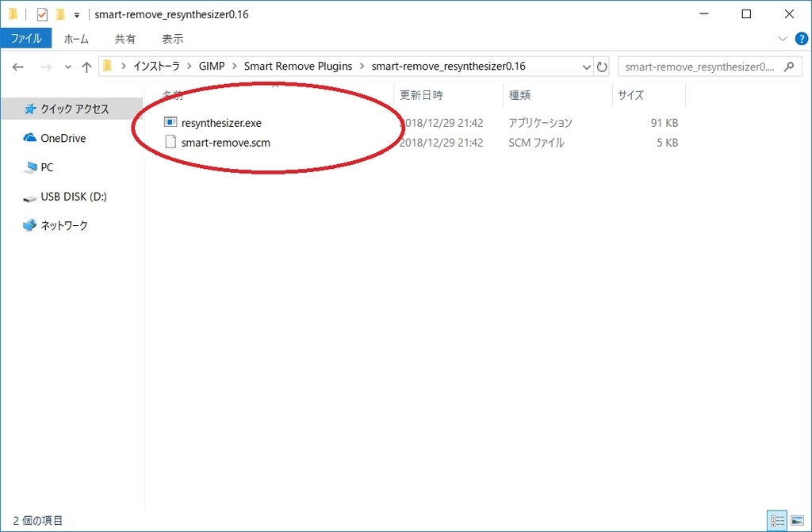Click the USB DISK drive icon
Image resolution: width=812 pixels, height=532 pixels.
(x=29, y=198)
